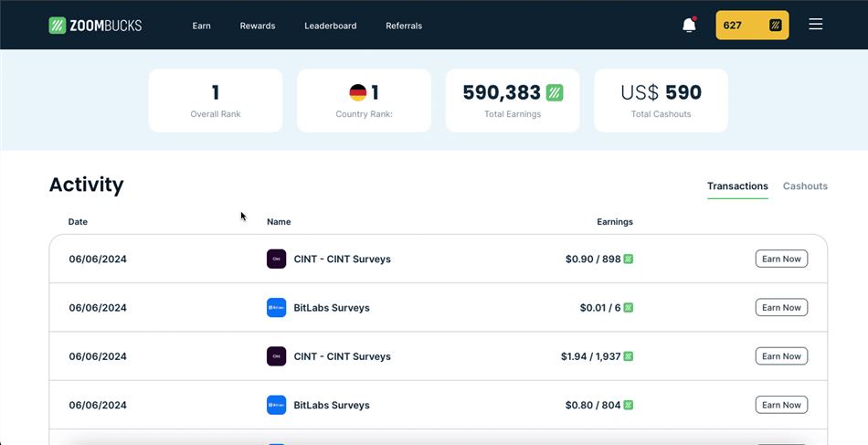The width and height of the screenshot is (868, 445).
Task: Click the "$0.01 / 6" earnings value
Action: coord(600,308)
